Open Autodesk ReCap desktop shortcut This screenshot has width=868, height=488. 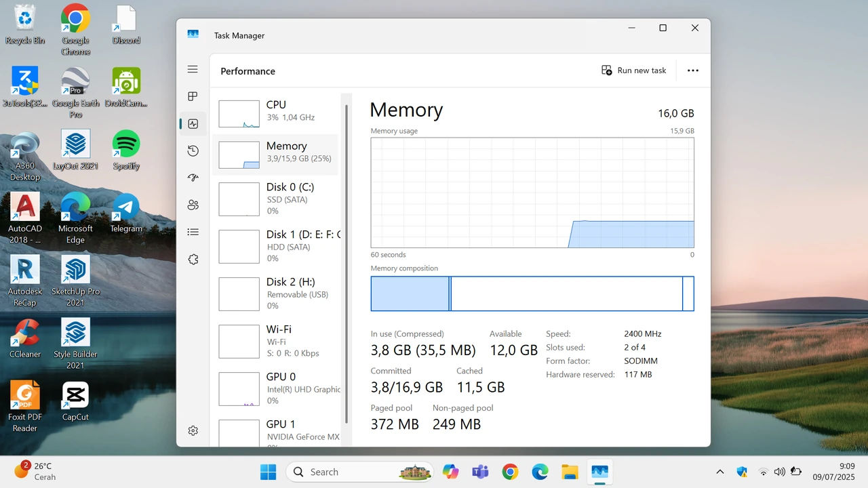point(25,281)
